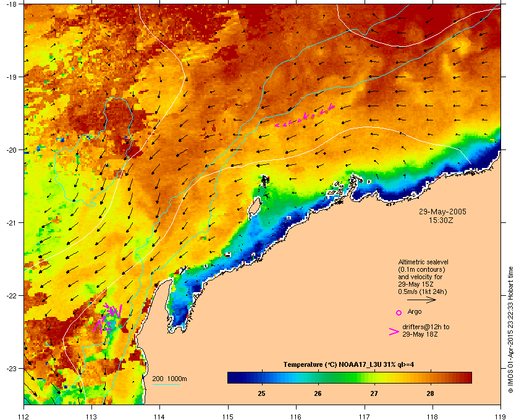Click longitude axis label 118
Screen dimensions: 519x420
point(432,417)
